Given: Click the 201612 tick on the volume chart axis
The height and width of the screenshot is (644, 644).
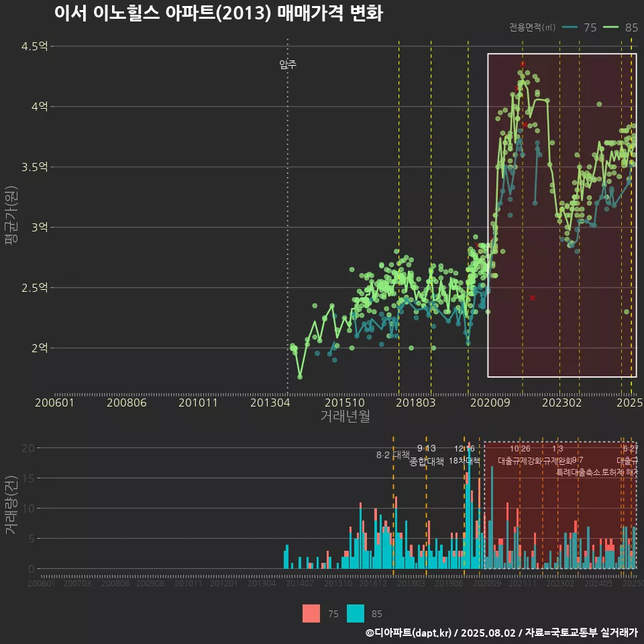Looking at the screenshot, I should pyautogui.click(x=373, y=583).
